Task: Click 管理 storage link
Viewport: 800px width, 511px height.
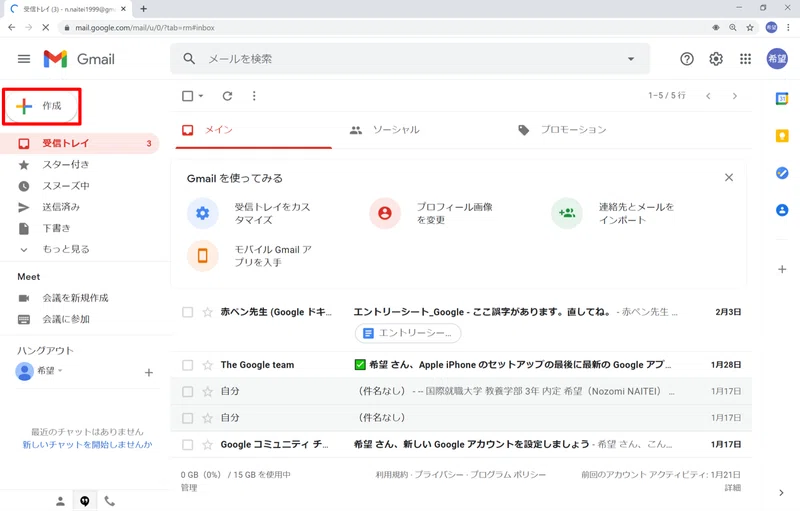Action: click(x=189, y=488)
